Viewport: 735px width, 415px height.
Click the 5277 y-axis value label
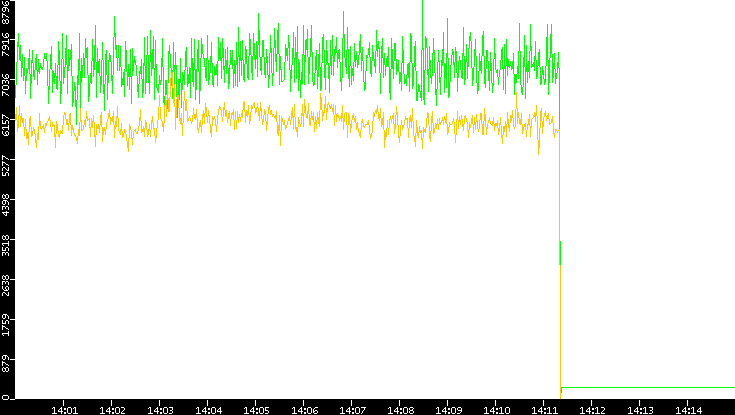(7, 165)
